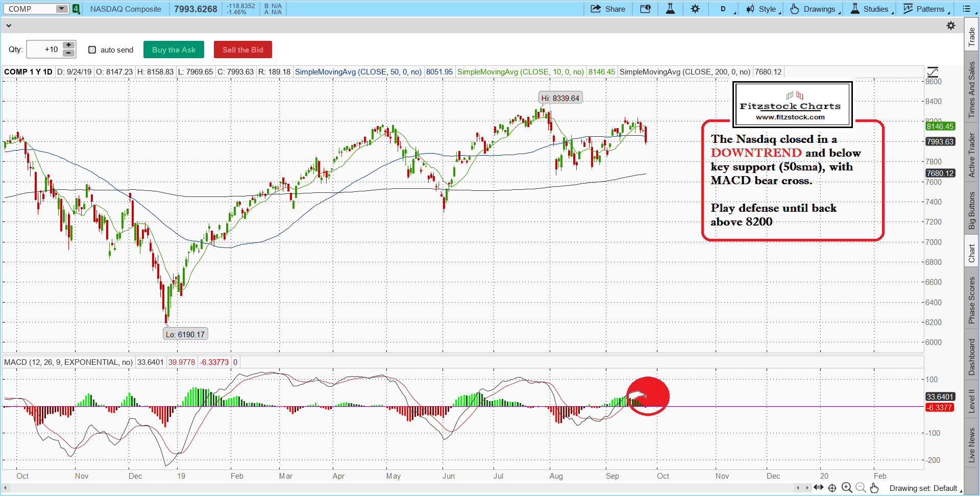Open the COMP symbol dropdown
Screen dimensions: 980x496
(x=62, y=9)
